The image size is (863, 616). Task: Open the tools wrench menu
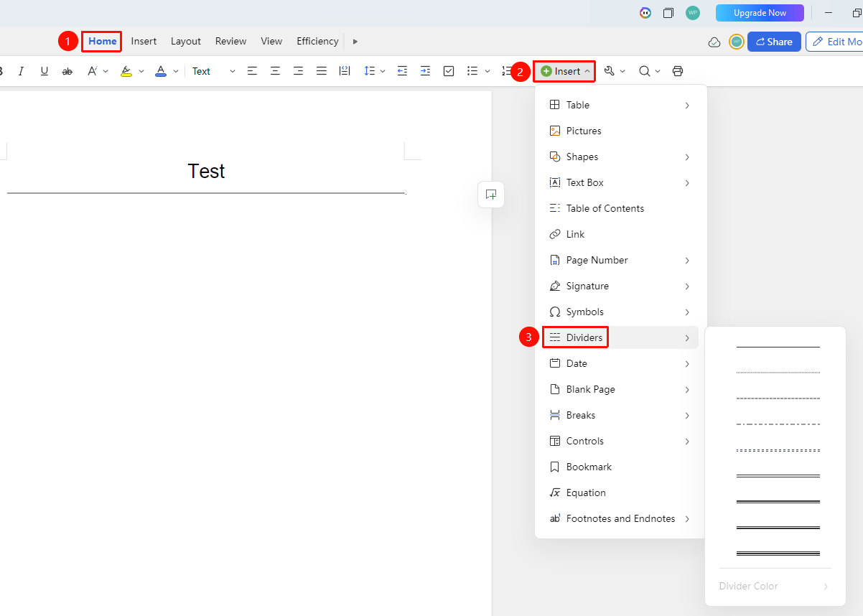(x=610, y=71)
